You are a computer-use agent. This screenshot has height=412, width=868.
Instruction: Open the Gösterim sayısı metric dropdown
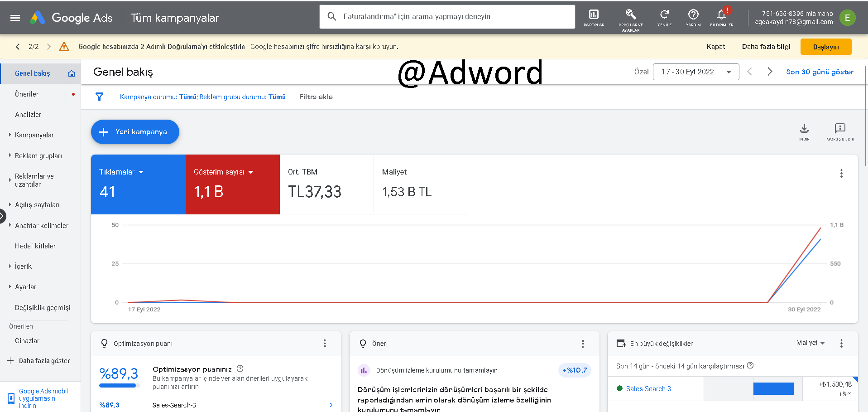click(223, 172)
